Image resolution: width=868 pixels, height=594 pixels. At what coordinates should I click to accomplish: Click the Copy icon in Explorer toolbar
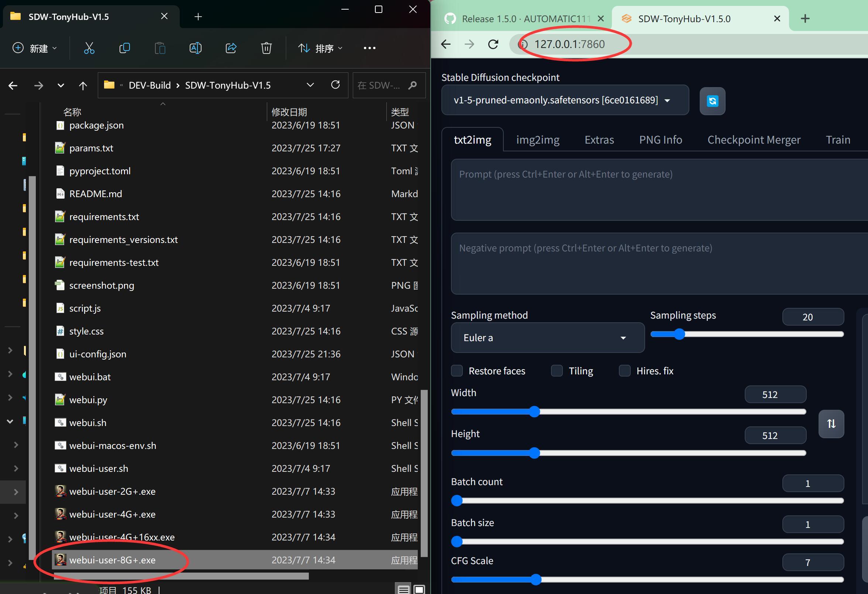(x=124, y=48)
